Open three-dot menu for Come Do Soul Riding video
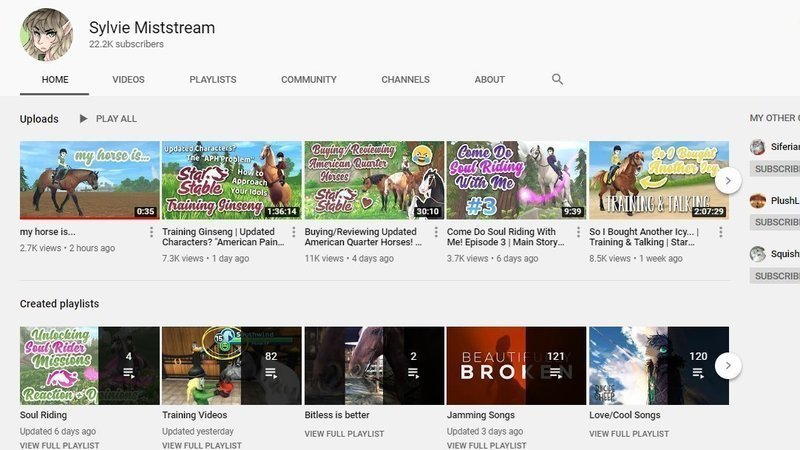Viewport: 800px width, 450px height. pyautogui.click(x=578, y=233)
